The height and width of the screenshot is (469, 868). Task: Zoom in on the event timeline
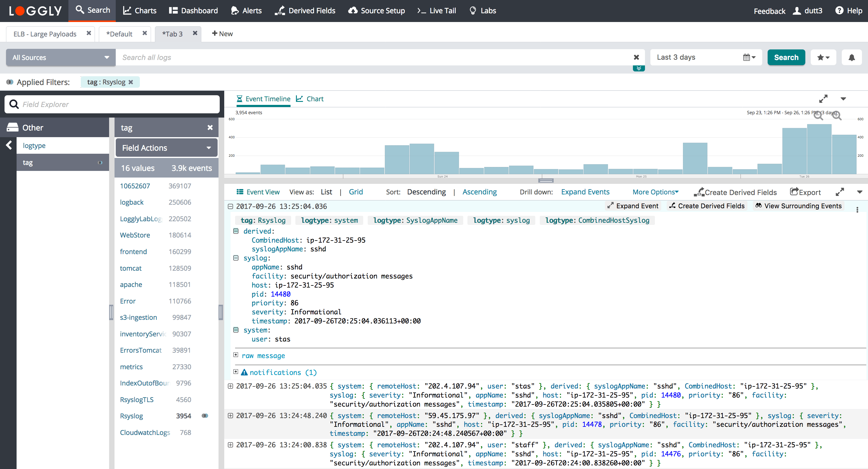836,115
